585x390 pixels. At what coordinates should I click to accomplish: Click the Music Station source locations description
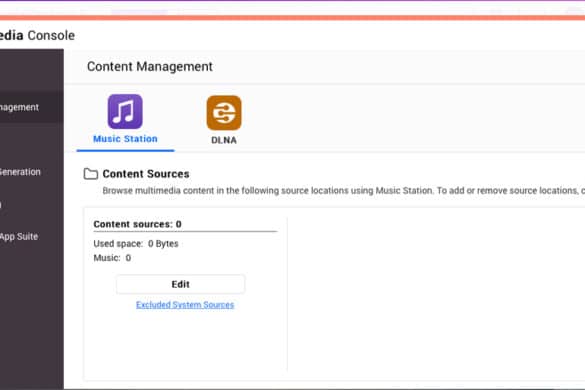344,191
